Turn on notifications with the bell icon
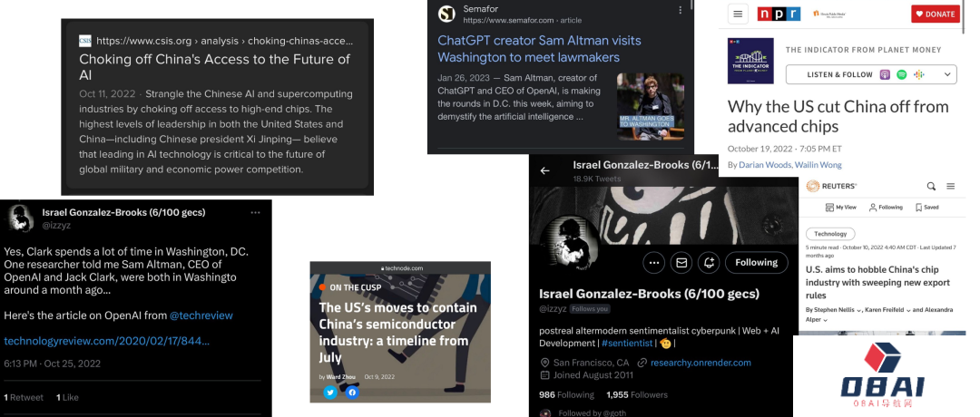Image resolution: width=980 pixels, height=417 pixels. (x=709, y=263)
